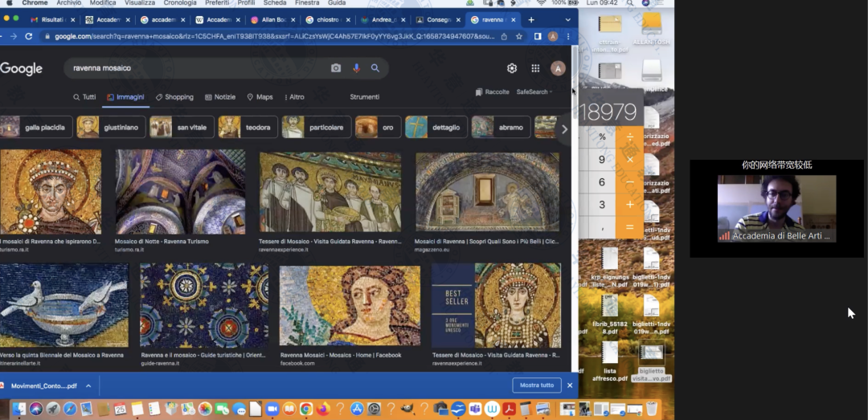Viewport: 868px width, 420px height.
Task: Open the Shopping results tab
Action: point(174,97)
